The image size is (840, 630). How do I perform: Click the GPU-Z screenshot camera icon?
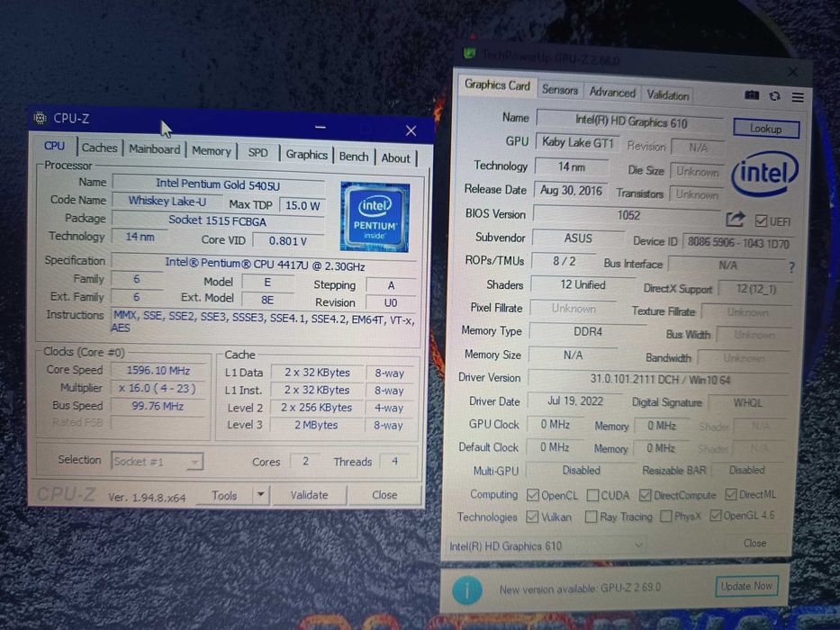(x=752, y=94)
